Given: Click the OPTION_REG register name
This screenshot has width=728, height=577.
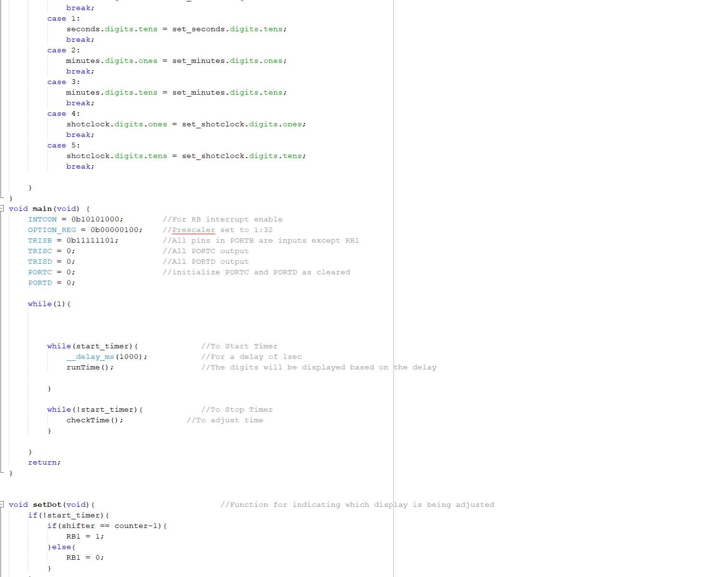Looking at the screenshot, I should tap(52, 230).
